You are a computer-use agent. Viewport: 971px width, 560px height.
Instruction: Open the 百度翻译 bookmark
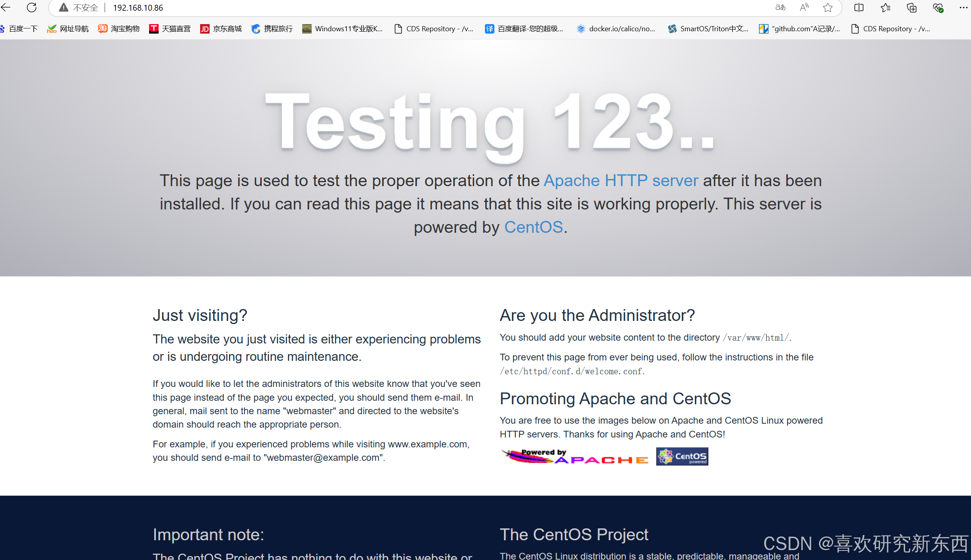(524, 28)
